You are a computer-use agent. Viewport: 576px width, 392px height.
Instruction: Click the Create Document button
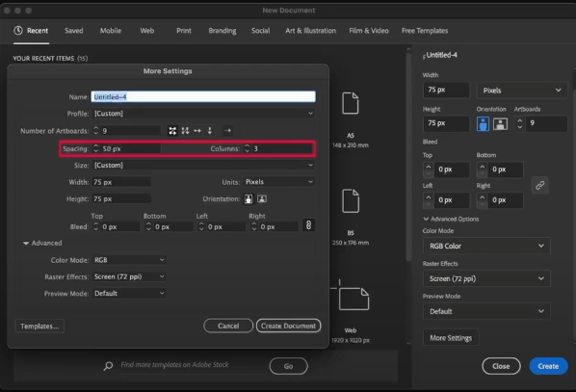(288, 326)
